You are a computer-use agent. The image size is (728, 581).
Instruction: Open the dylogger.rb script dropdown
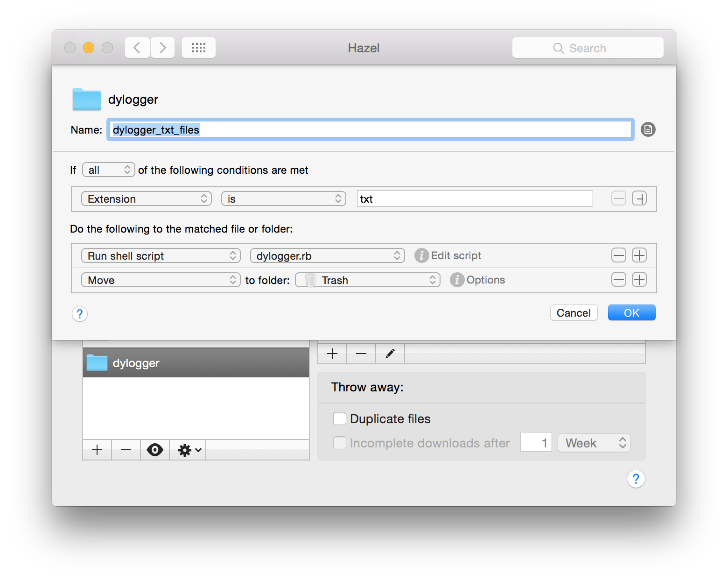pos(328,255)
